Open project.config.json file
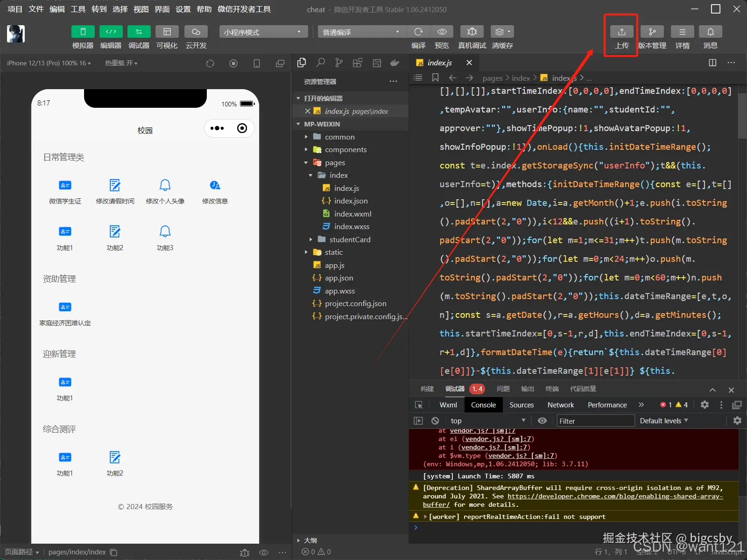Image resolution: width=747 pixels, height=560 pixels. tap(355, 304)
